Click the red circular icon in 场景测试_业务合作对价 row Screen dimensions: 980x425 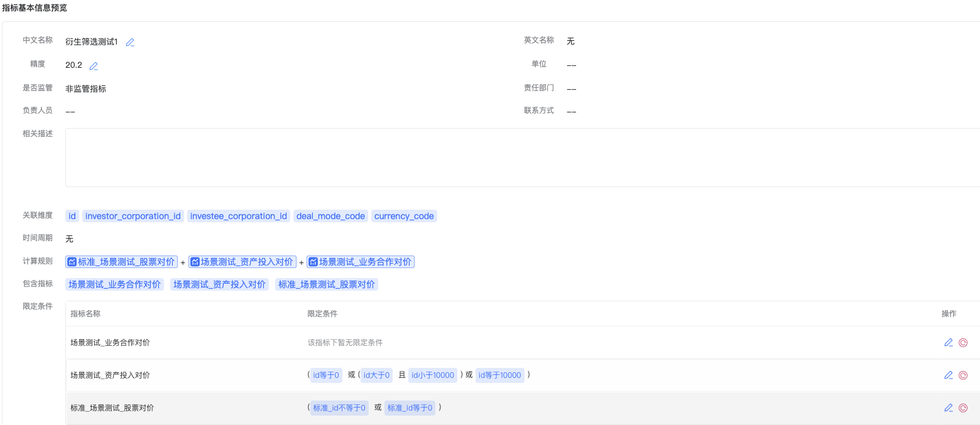point(963,343)
